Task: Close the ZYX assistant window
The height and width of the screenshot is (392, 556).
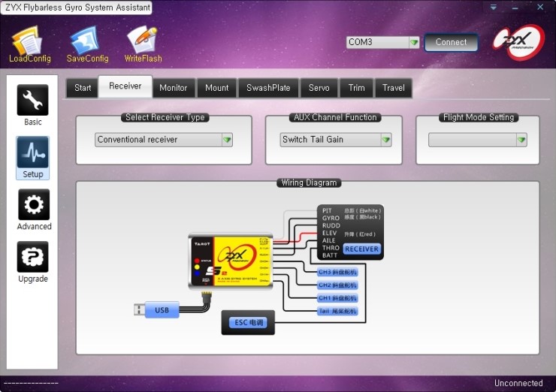Action: (x=540, y=7)
